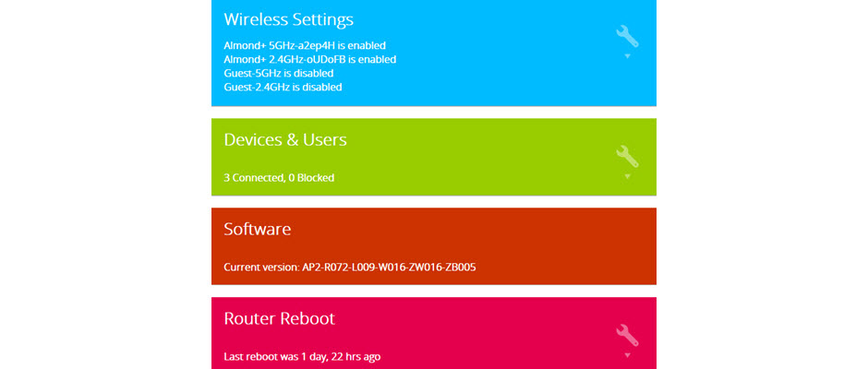Click the AP2-R072-L009-W016-ZW016-ZB005 version string
Image resolution: width=868 pixels, height=369 pixels.
[x=389, y=268]
